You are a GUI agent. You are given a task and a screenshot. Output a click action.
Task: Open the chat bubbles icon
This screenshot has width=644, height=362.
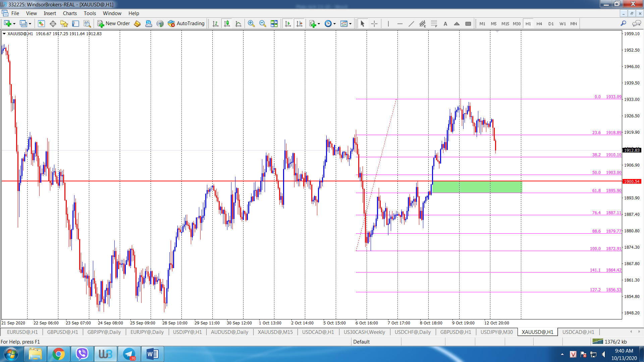click(x=636, y=23)
